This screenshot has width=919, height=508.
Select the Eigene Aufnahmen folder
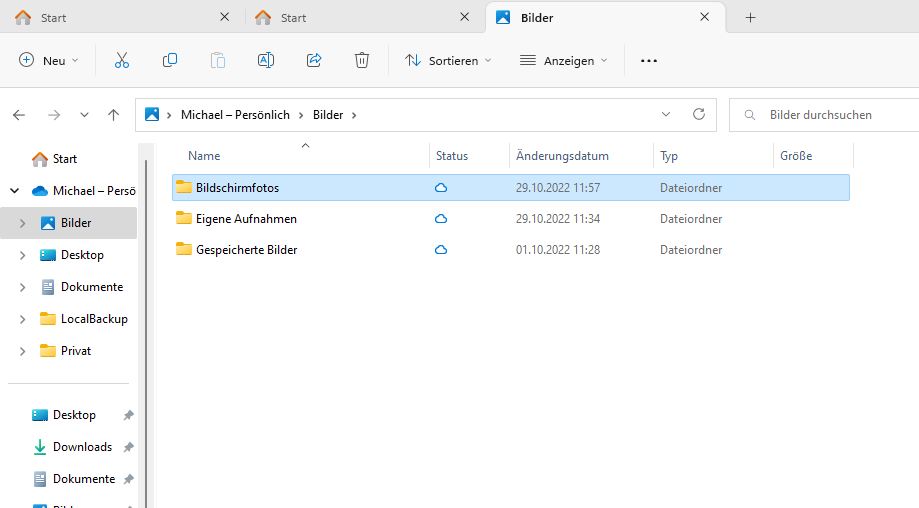point(246,219)
